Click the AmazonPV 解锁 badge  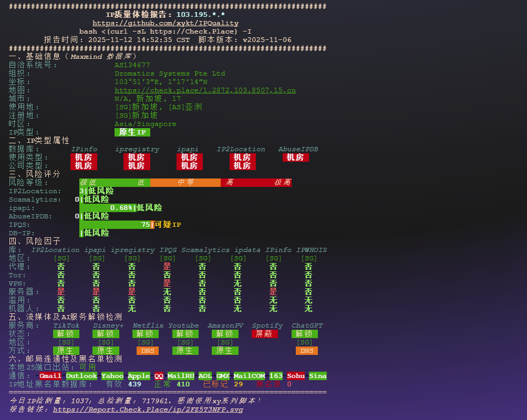(x=225, y=333)
